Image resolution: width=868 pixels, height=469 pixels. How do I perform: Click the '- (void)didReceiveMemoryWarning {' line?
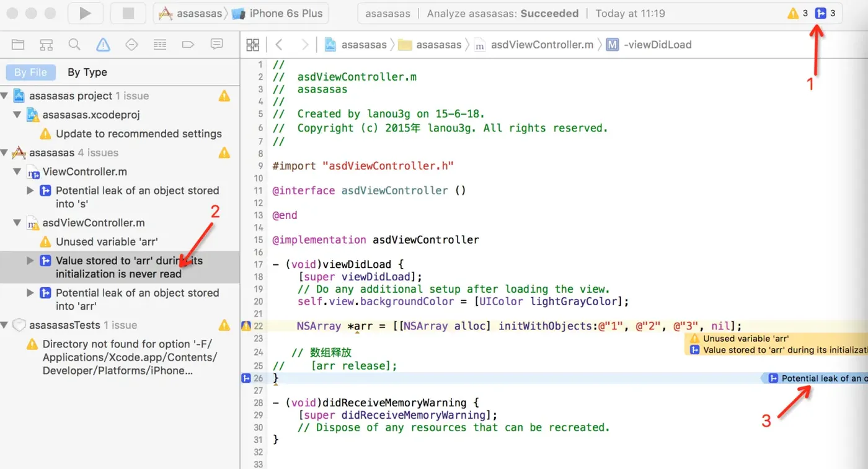pyautogui.click(x=376, y=403)
